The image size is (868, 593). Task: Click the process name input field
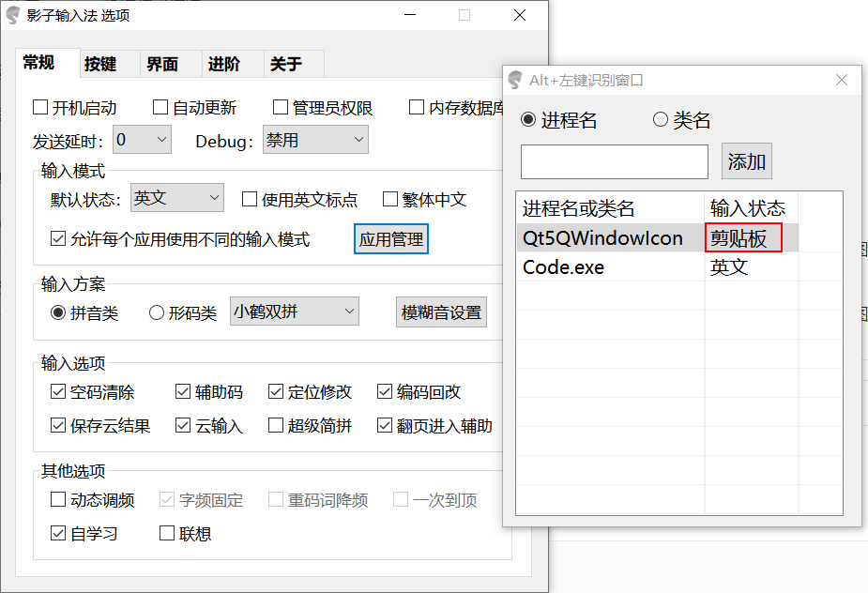615,161
